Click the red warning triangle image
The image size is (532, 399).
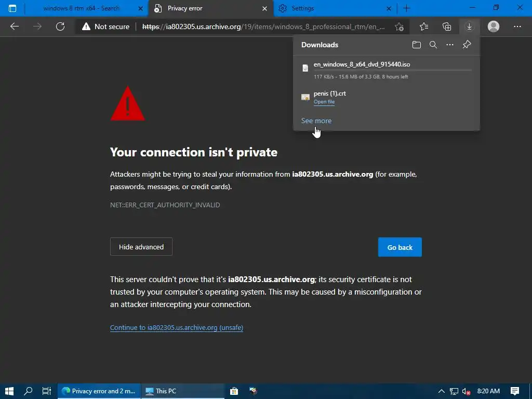click(x=128, y=103)
